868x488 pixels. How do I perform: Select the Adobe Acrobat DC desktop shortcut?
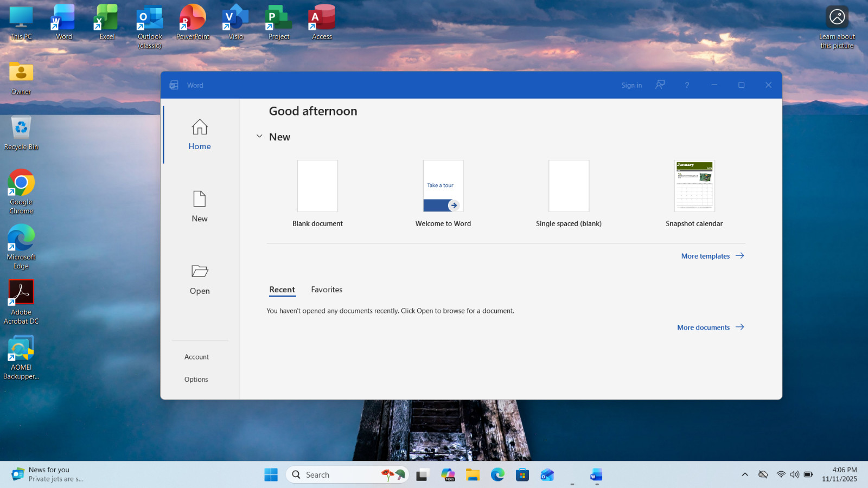(21, 302)
